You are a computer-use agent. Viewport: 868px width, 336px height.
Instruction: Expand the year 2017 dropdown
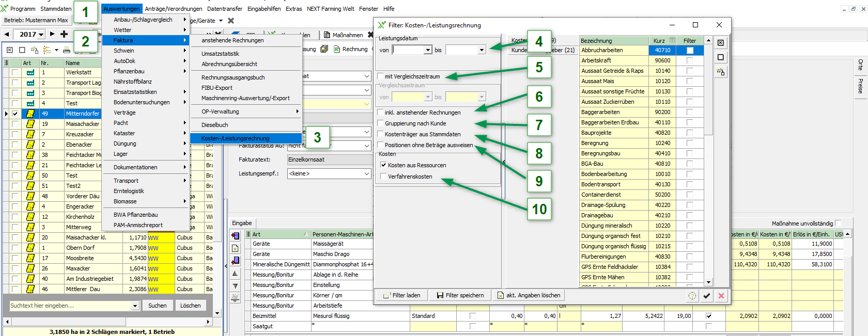pyautogui.click(x=40, y=35)
